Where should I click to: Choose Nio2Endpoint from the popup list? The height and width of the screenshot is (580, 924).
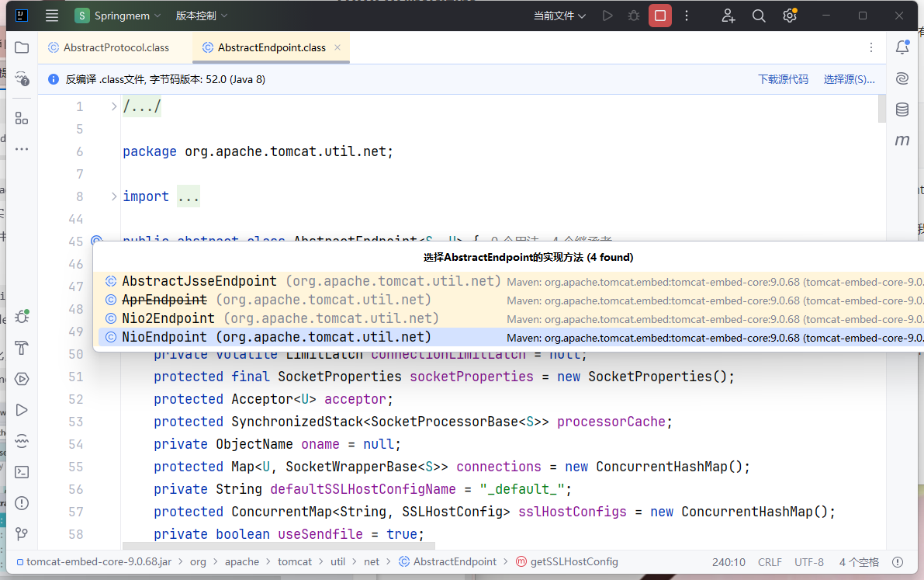point(168,318)
